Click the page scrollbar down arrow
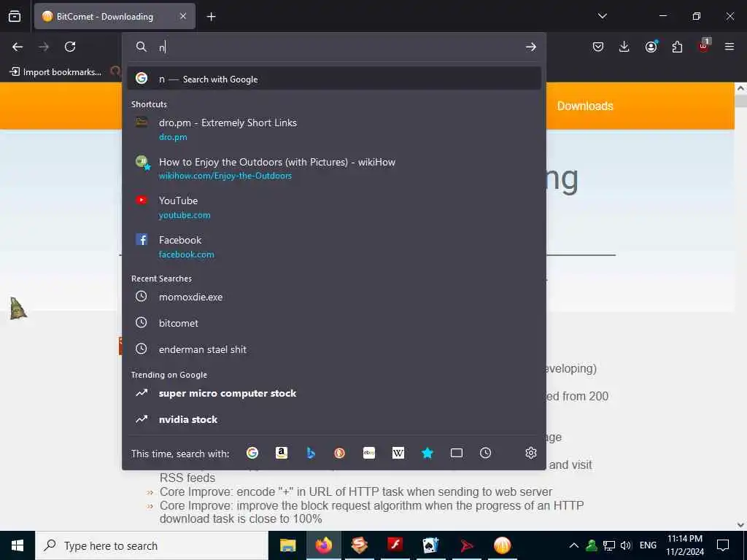The height and width of the screenshot is (560, 747). (740, 525)
